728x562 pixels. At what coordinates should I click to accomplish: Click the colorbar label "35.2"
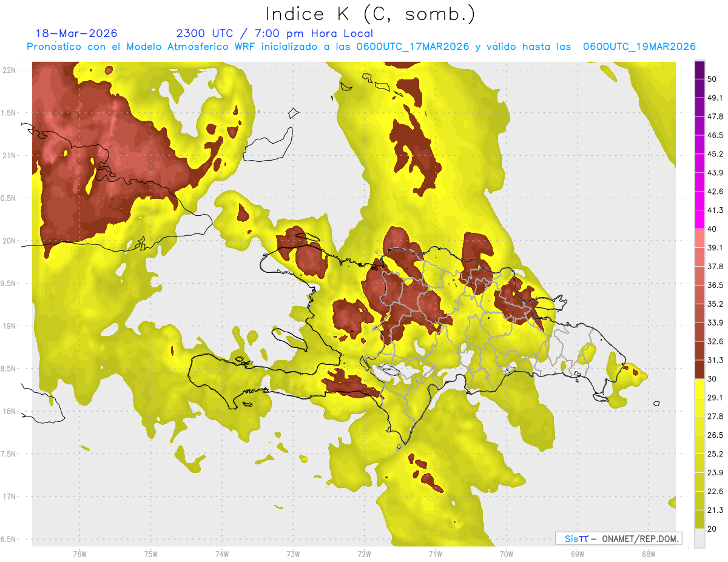[x=715, y=304]
